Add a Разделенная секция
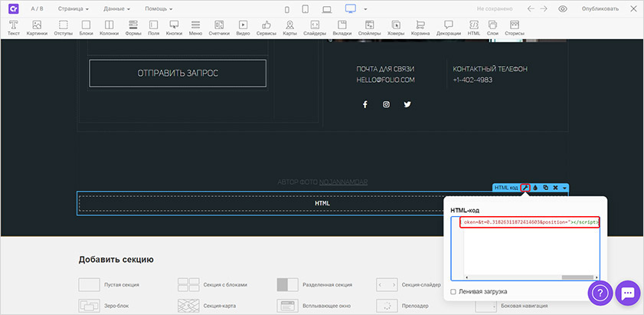The height and width of the screenshot is (315, 644). (x=314, y=284)
